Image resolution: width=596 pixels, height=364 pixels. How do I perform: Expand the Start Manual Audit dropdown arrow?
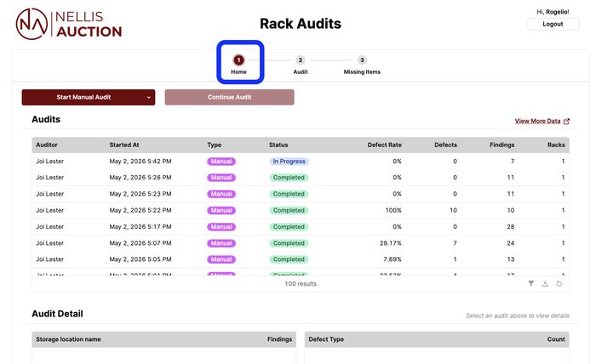pos(149,98)
